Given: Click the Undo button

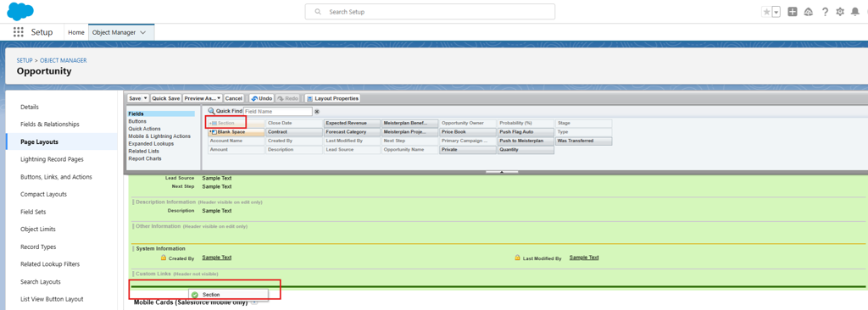Looking at the screenshot, I should (262, 98).
